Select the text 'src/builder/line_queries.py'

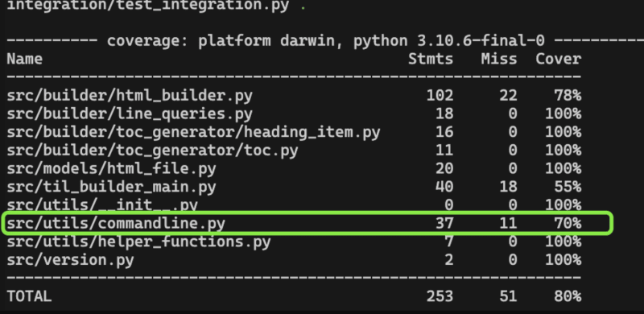(x=130, y=114)
